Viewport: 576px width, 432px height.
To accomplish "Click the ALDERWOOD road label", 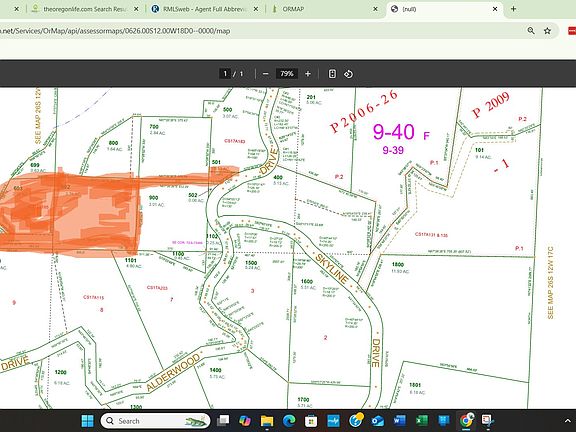I will point(173,372).
